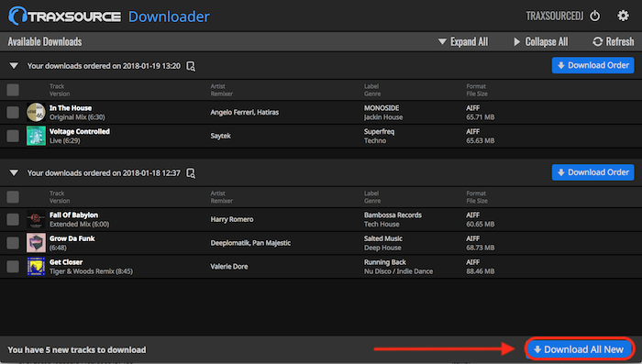The height and width of the screenshot is (364, 642).
Task: Check select-all box for 2018-01-19 order
Action: pyautogui.click(x=13, y=90)
